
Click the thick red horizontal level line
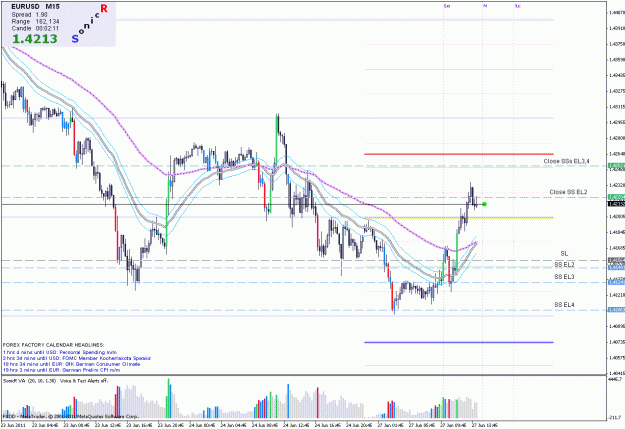pyautogui.click(x=459, y=154)
